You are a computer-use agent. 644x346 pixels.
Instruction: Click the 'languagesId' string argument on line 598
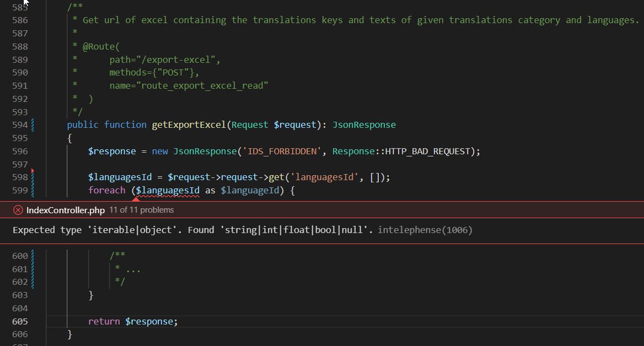tap(324, 177)
